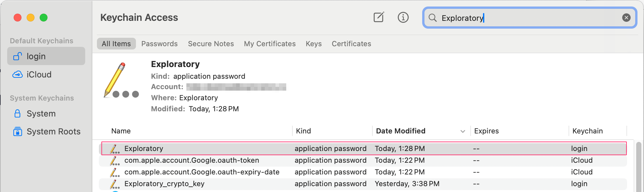Sort items by the Name column
The width and height of the screenshot is (644, 192).
tap(121, 131)
